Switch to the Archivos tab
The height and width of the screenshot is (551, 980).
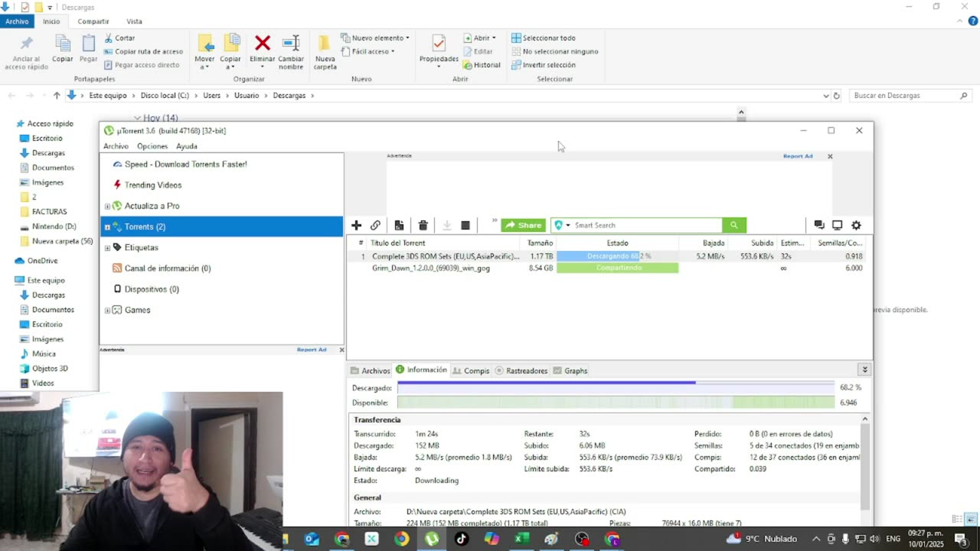pyautogui.click(x=371, y=370)
